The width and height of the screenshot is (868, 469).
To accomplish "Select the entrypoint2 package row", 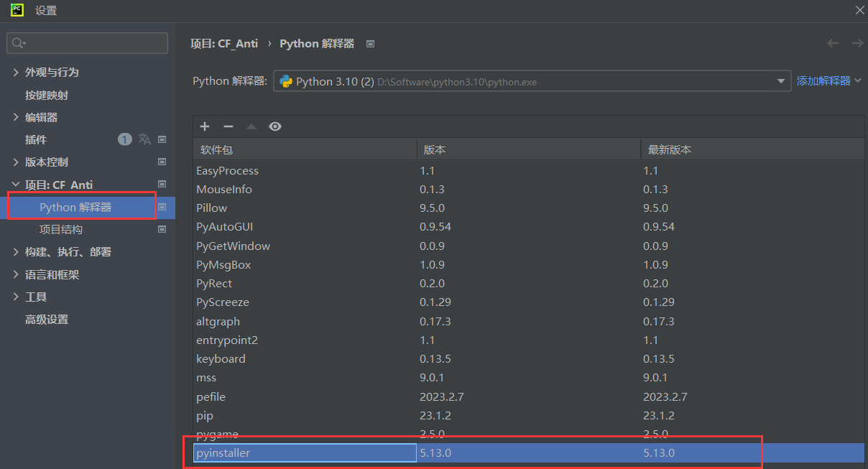I will (529, 340).
